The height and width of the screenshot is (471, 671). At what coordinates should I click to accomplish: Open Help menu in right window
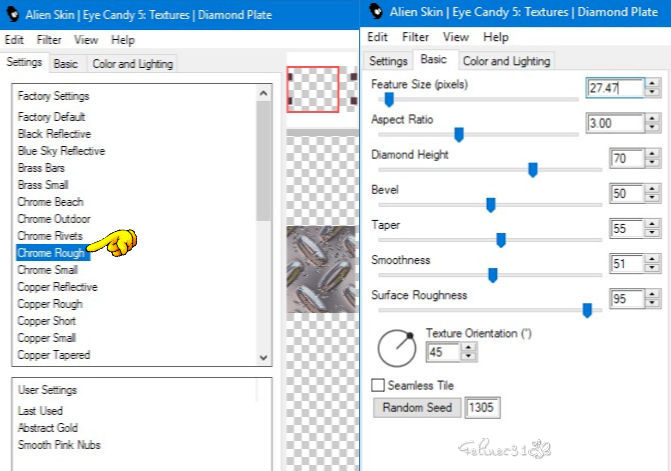pos(496,37)
